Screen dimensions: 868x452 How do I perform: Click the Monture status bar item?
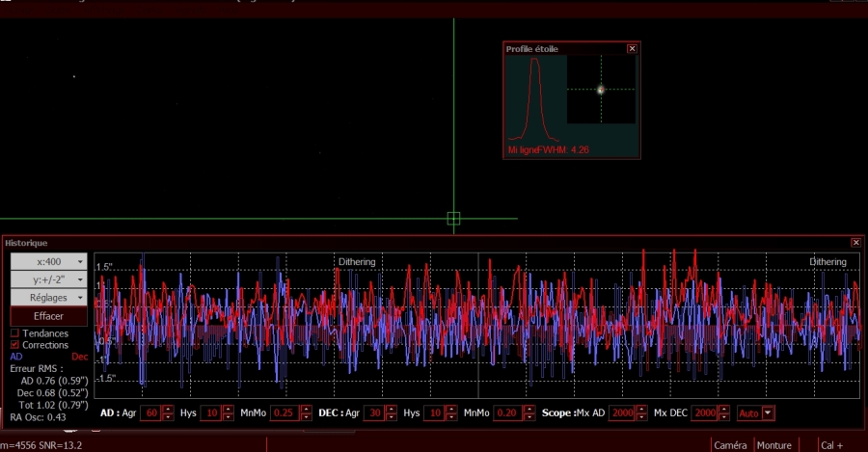click(x=774, y=445)
